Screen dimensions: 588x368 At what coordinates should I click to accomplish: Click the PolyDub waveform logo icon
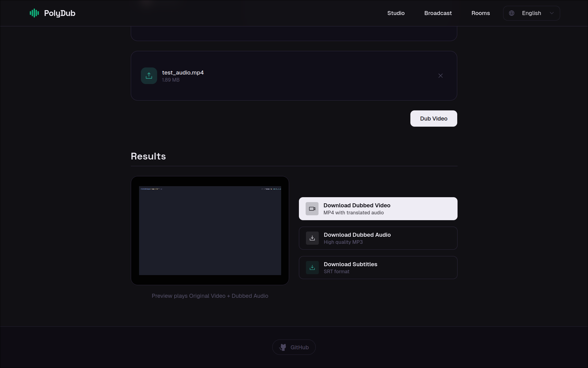point(34,13)
